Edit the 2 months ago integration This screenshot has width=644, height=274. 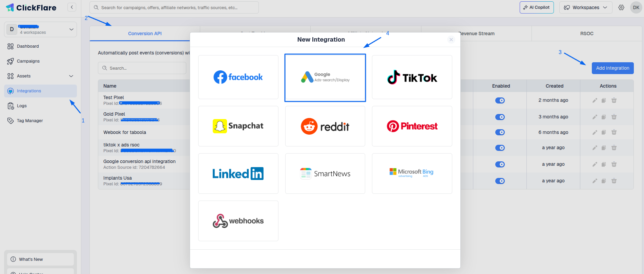click(x=595, y=100)
